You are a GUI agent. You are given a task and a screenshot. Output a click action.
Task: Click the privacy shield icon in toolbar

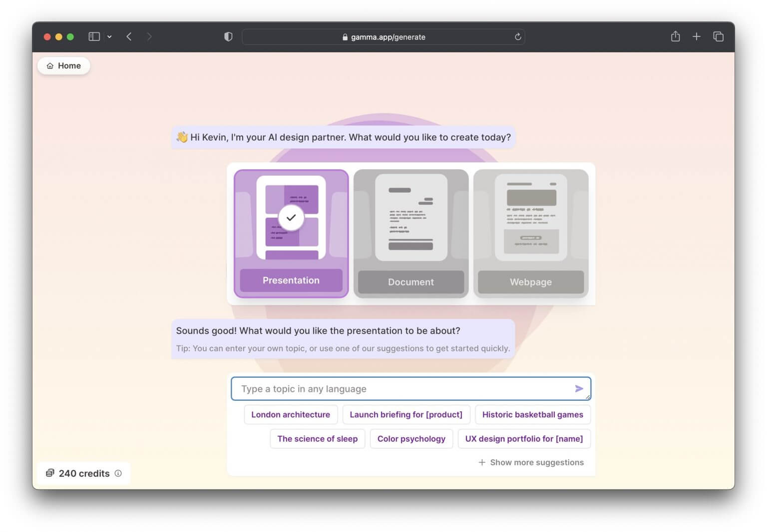pos(228,36)
